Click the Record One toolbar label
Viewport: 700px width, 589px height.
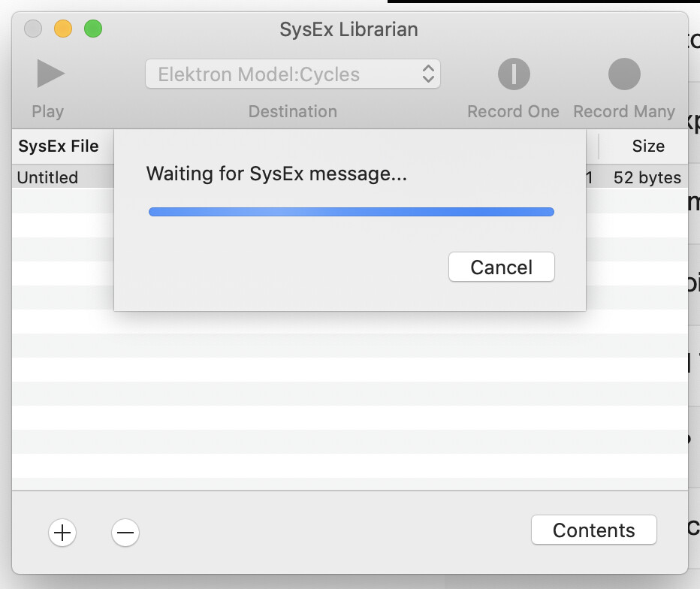click(x=514, y=111)
